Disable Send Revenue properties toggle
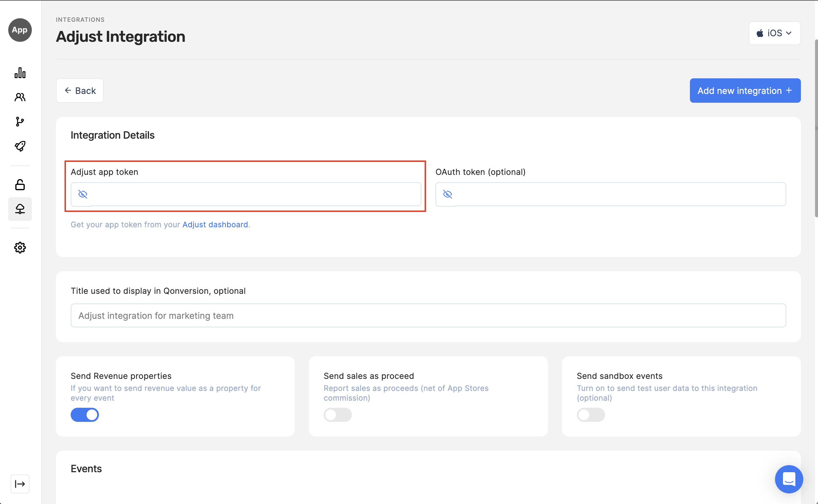This screenshot has width=818, height=504. 85,415
